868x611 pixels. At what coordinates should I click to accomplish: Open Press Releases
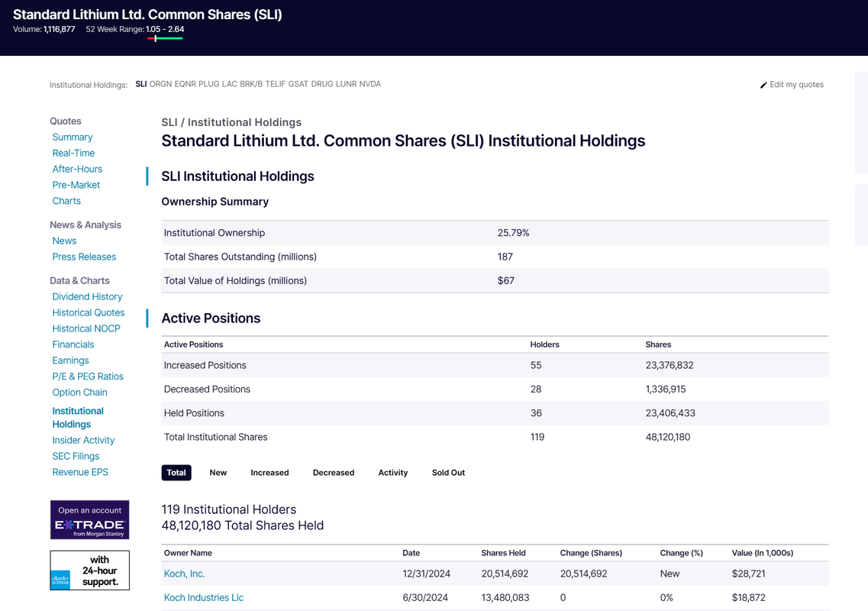click(x=84, y=257)
